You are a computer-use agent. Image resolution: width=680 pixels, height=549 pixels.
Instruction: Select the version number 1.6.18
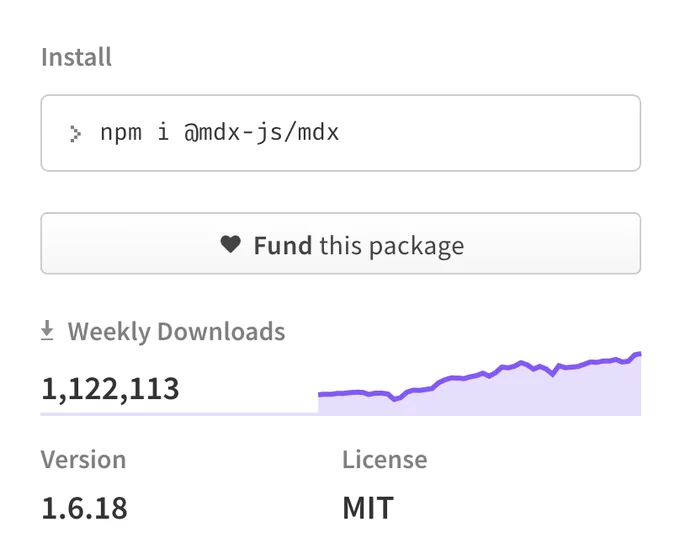pos(84,508)
